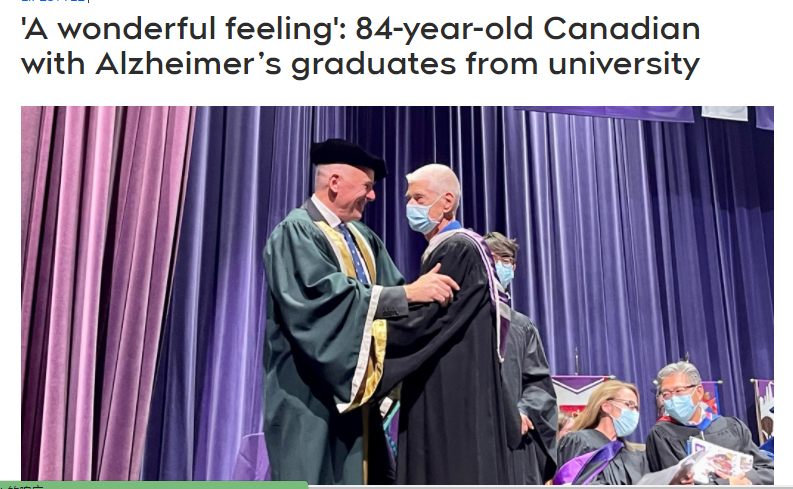Click the purple stage curtain behind the graduates
The height and width of the screenshot is (489, 793).
(620, 250)
